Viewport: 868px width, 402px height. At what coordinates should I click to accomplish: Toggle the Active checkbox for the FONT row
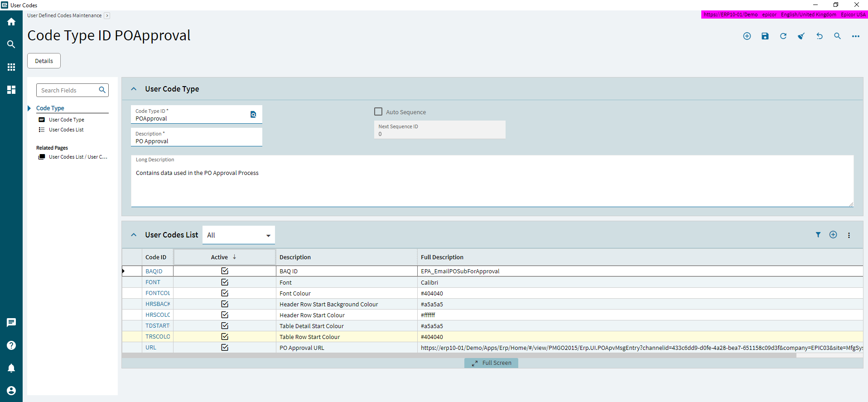(x=224, y=282)
